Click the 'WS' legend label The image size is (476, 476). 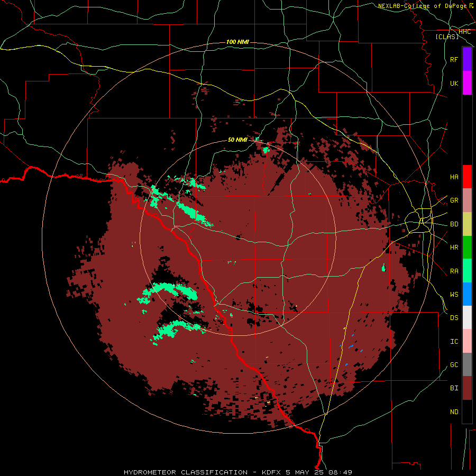coord(454,295)
